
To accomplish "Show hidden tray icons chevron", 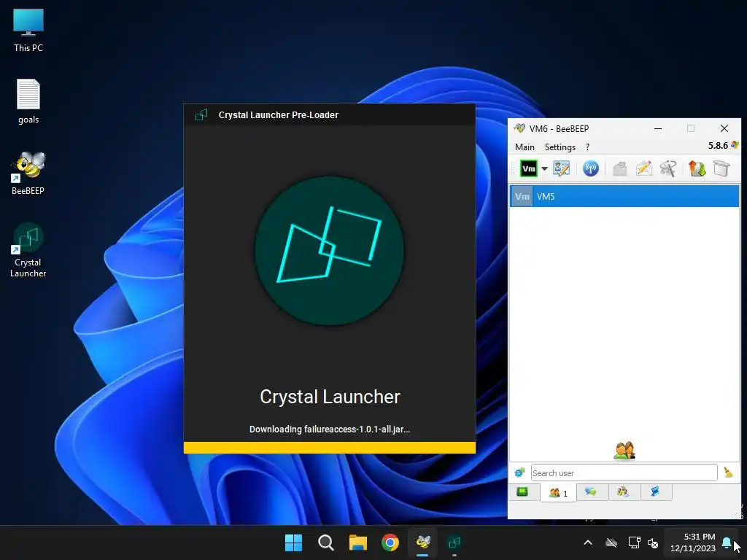I will (x=588, y=542).
